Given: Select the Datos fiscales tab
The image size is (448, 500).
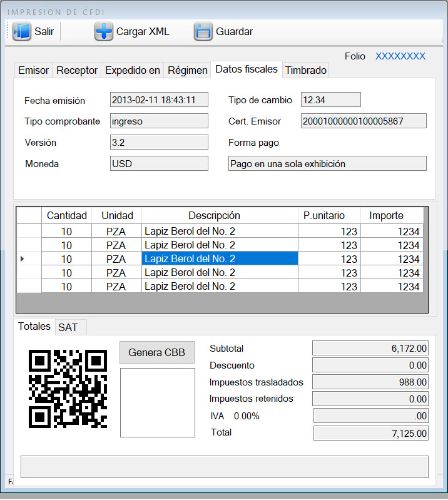Looking at the screenshot, I should [x=247, y=69].
